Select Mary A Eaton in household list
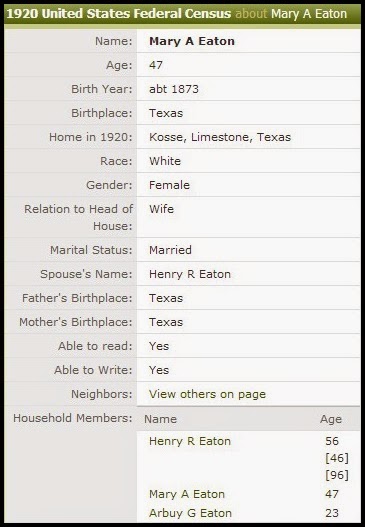This screenshot has width=365, height=527. pyautogui.click(x=187, y=494)
